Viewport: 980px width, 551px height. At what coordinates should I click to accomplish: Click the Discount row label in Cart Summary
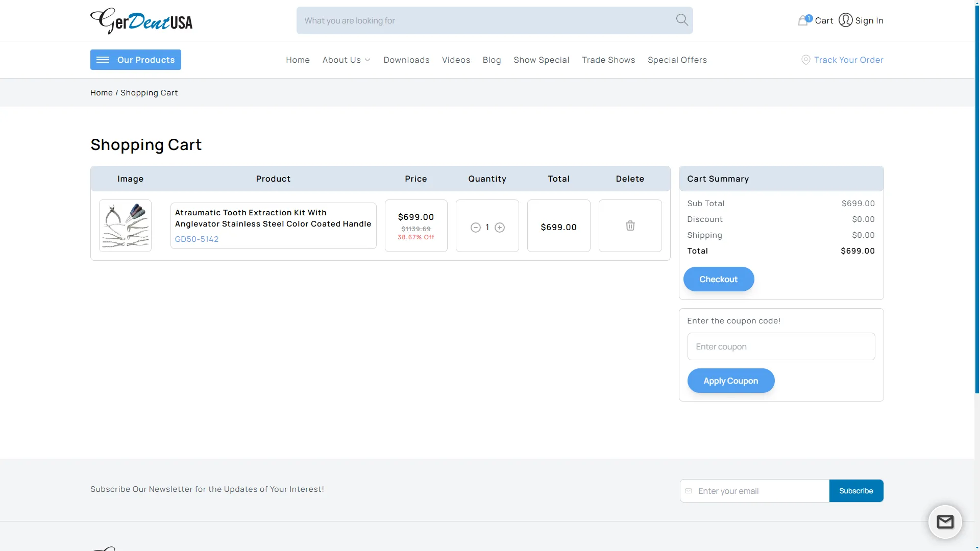[705, 219]
